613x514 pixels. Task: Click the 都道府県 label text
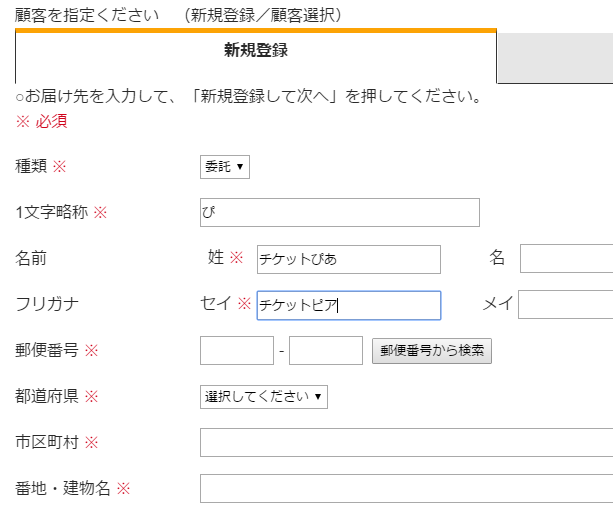[x=47, y=397]
